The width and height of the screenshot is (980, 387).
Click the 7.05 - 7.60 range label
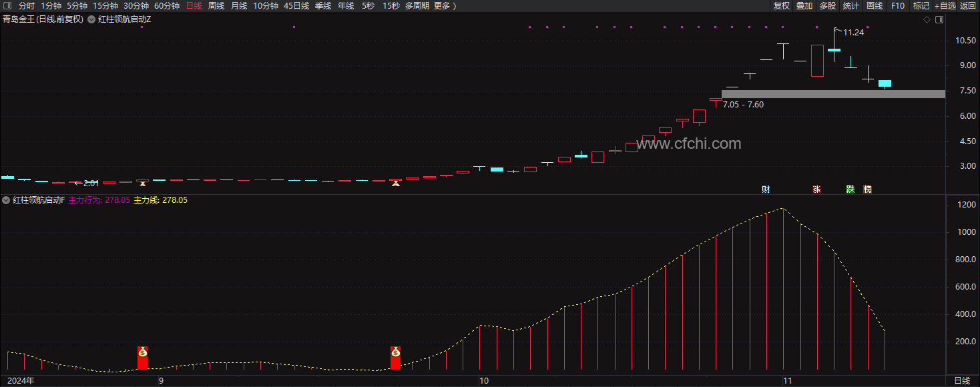743,105
